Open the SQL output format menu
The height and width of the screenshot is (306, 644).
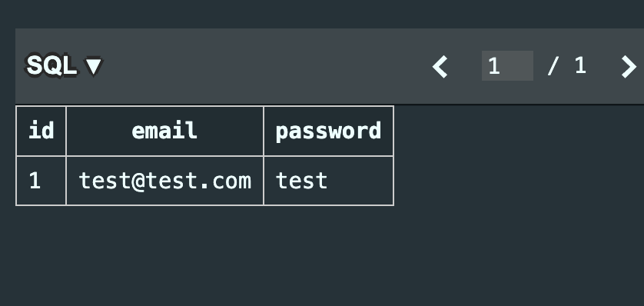(64, 65)
